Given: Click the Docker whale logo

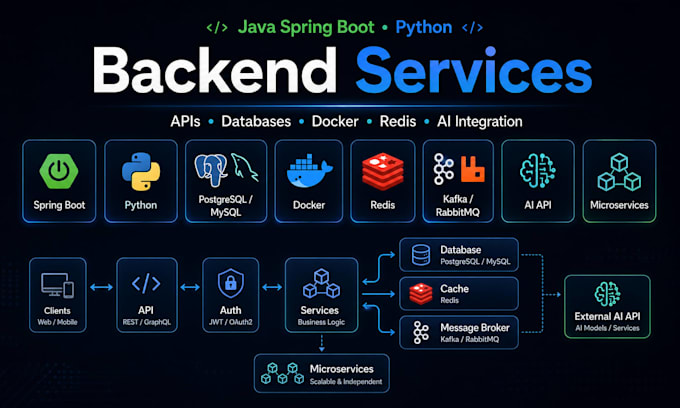Looking at the screenshot, I should (x=309, y=170).
